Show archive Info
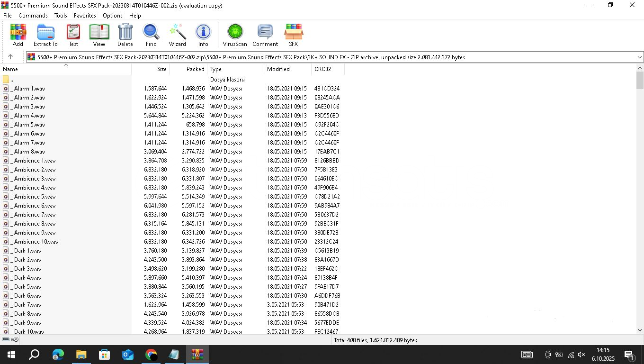Viewport: 644px width, 364px height. (x=203, y=35)
